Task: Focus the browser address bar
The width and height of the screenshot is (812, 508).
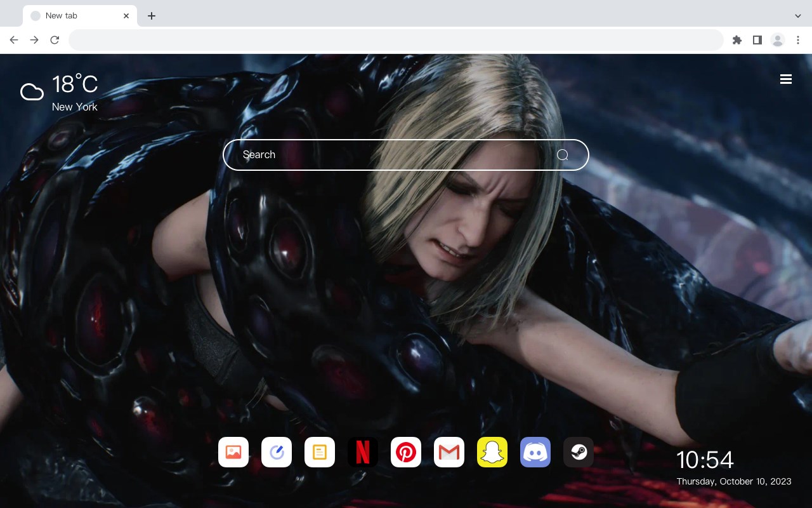Action: [396, 40]
